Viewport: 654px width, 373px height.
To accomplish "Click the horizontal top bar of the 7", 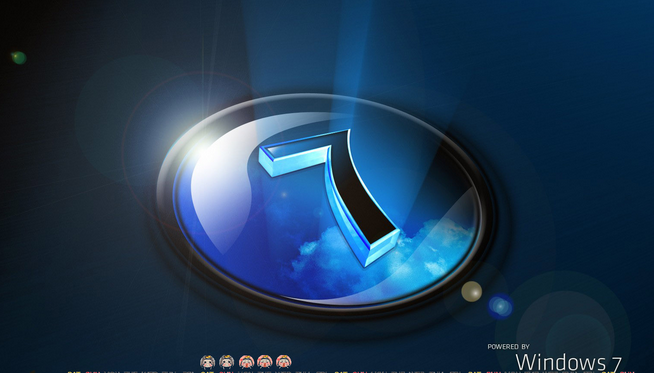I will pyautogui.click(x=301, y=154).
